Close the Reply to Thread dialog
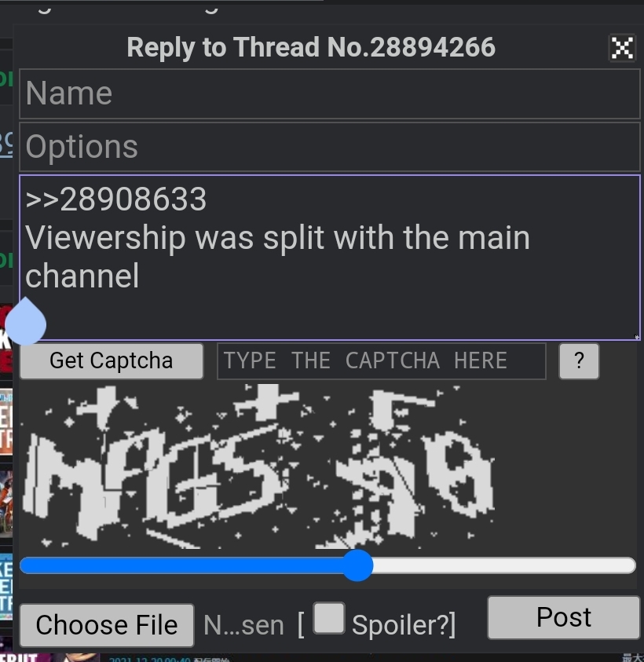Screen dimensions: 644x662 (622, 48)
